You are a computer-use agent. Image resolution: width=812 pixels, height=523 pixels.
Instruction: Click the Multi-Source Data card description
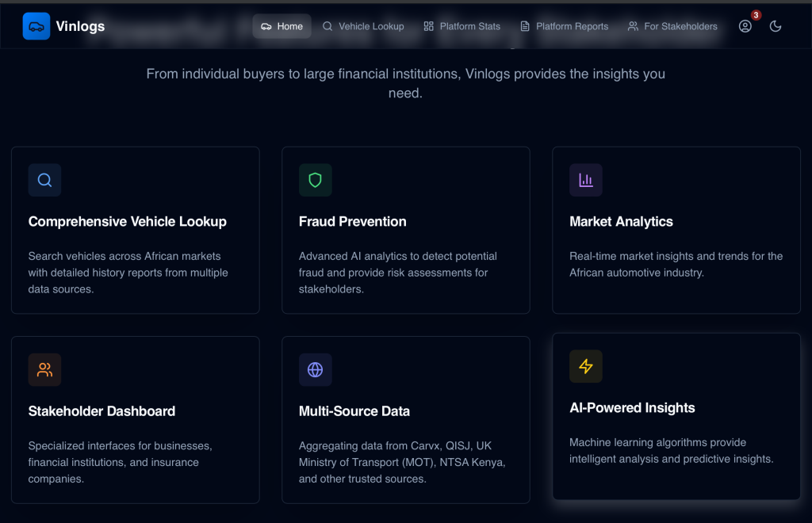click(401, 462)
